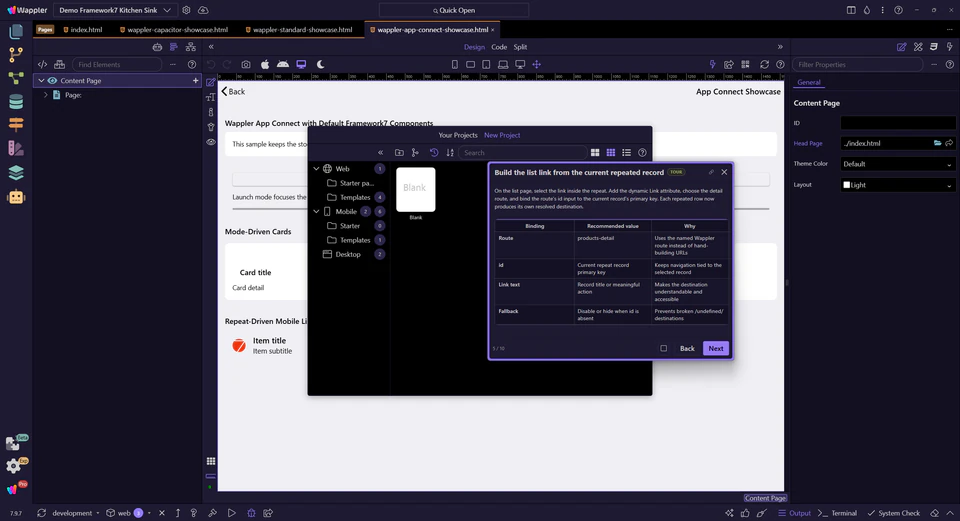Screen dimensions: 960x521
Task: Switch to index.html tab
Action: (x=83, y=29)
